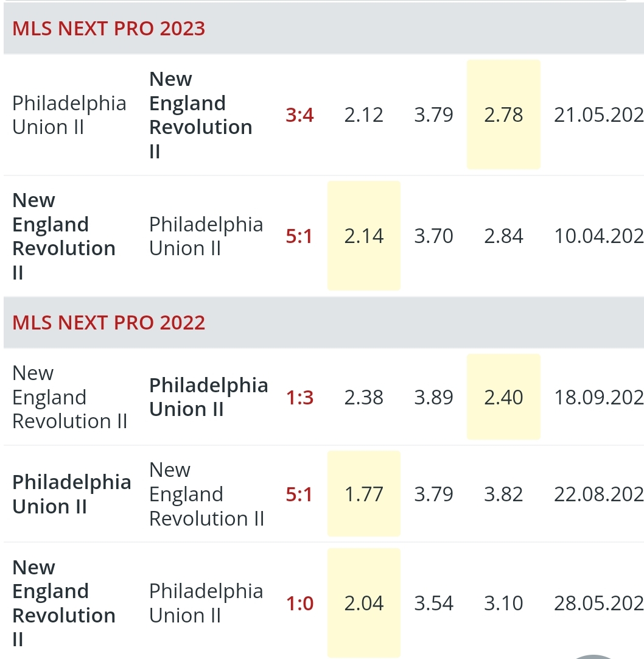Select draw odds 3.89

(433, 397)
